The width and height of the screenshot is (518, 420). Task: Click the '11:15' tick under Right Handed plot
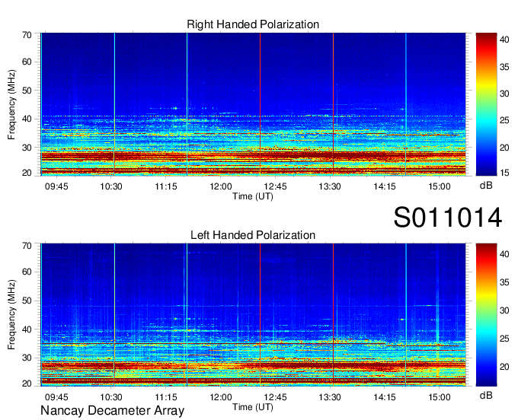tap(166, 186)
